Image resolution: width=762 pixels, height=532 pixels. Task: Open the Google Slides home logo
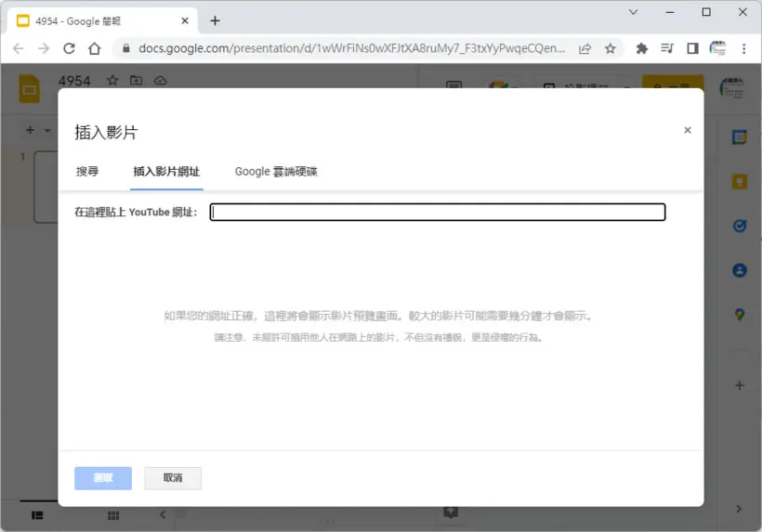[29, 89]
